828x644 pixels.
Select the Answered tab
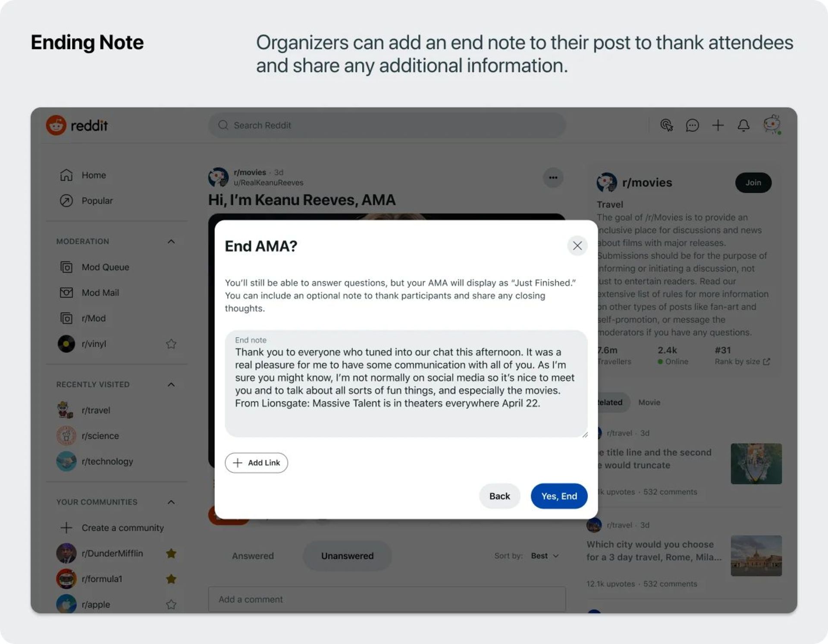coord(253,555)
